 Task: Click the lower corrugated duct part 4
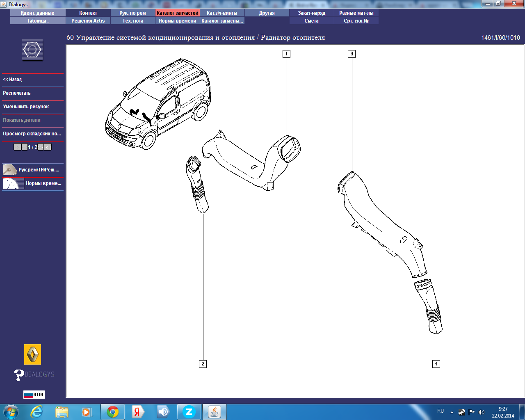(429, 306)
